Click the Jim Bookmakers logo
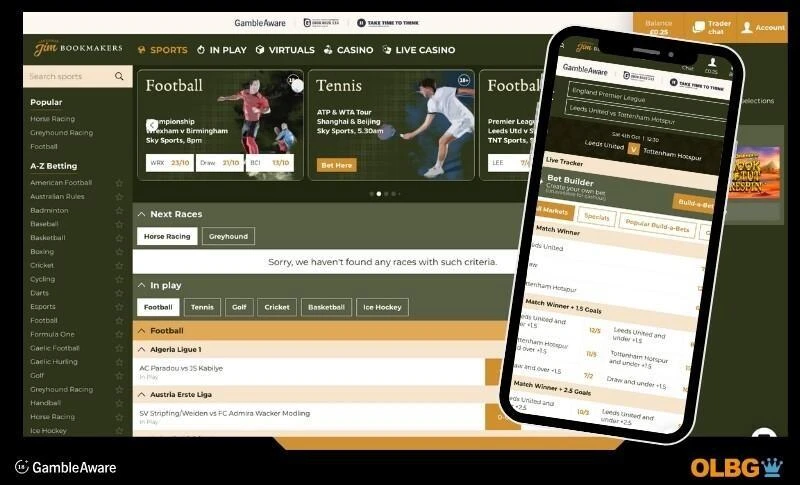This screenshot has height=485, width=800. (77, 49)
